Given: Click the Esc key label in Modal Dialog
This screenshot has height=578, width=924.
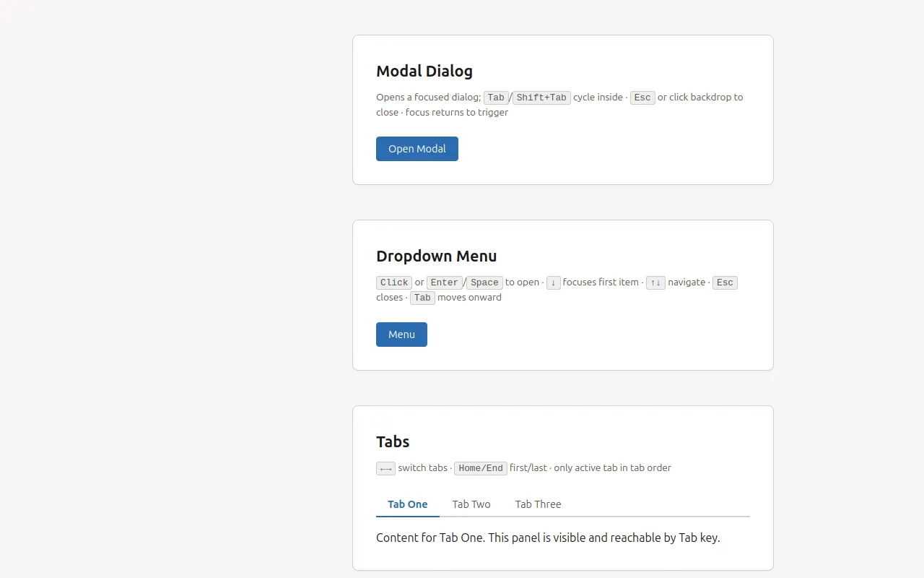Looking at the screenshot, I should [642, 98].
